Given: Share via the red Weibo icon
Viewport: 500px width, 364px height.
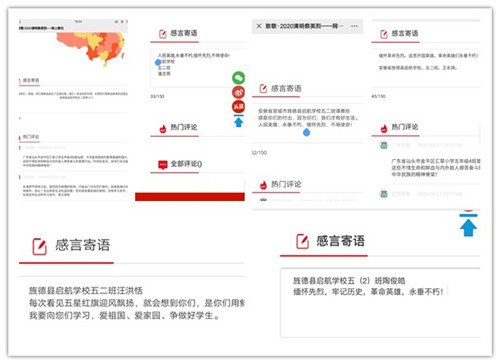Looking at the screenshot, I should (238, 92).
